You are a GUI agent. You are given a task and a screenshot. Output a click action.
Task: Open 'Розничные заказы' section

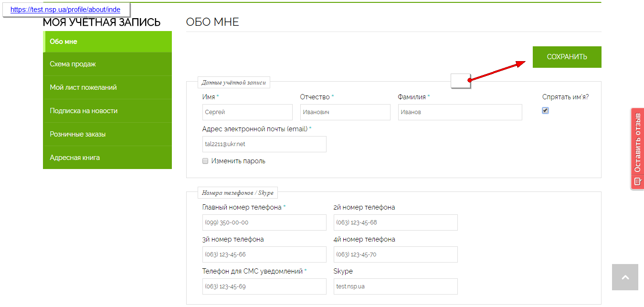coord(107,134)
